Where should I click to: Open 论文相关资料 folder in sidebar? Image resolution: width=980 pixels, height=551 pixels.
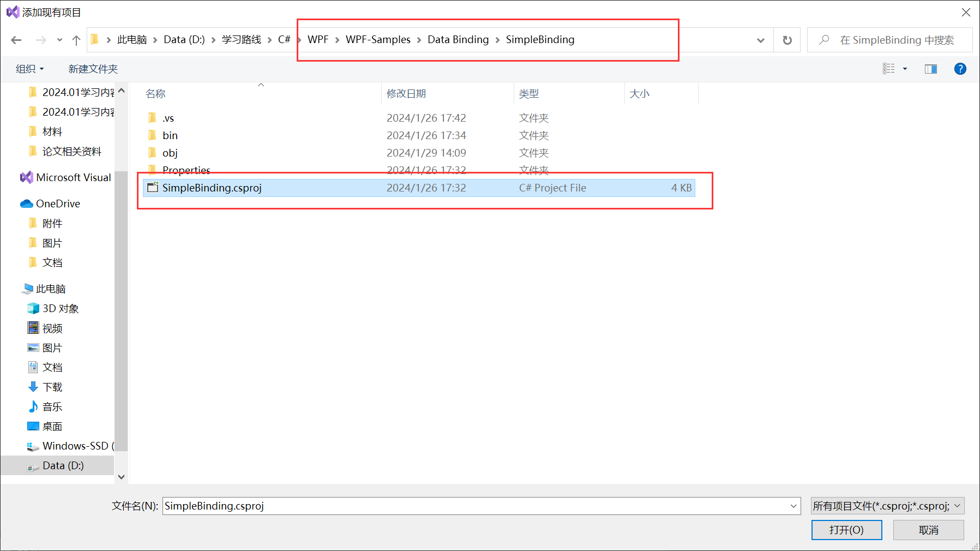(71, 151)
